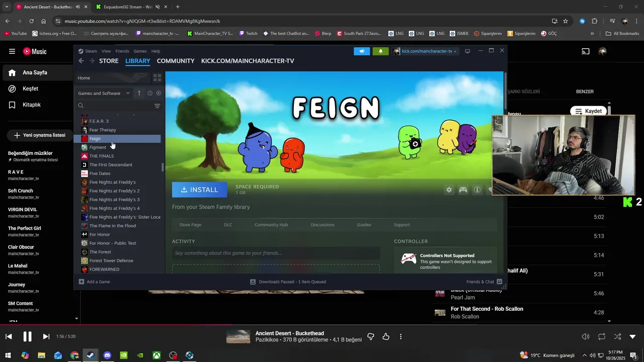Open Downloads Paused status in Steam
644x362 pixels.
tap(288, 282)
